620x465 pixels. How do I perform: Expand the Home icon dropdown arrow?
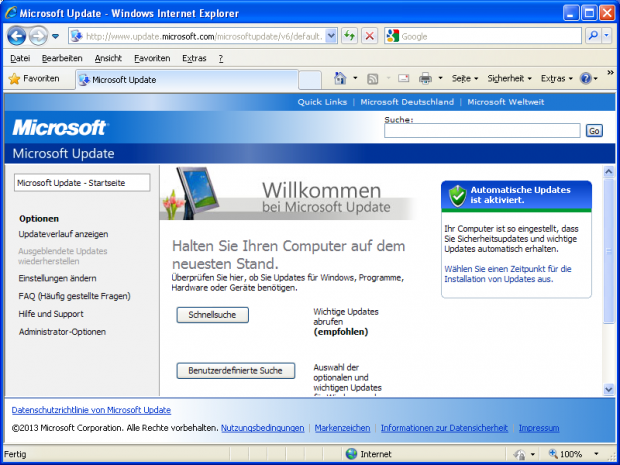[355, 78]
